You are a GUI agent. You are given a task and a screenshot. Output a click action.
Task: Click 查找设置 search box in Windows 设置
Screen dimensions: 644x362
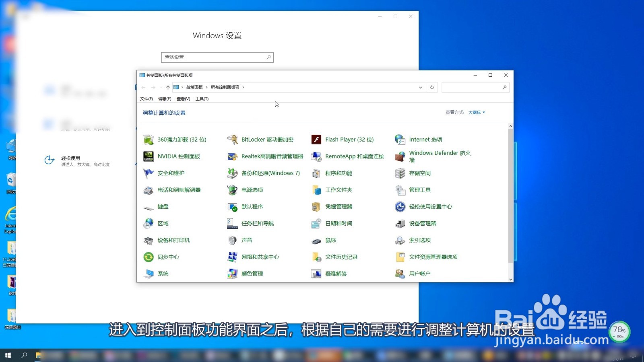[217, 57]
